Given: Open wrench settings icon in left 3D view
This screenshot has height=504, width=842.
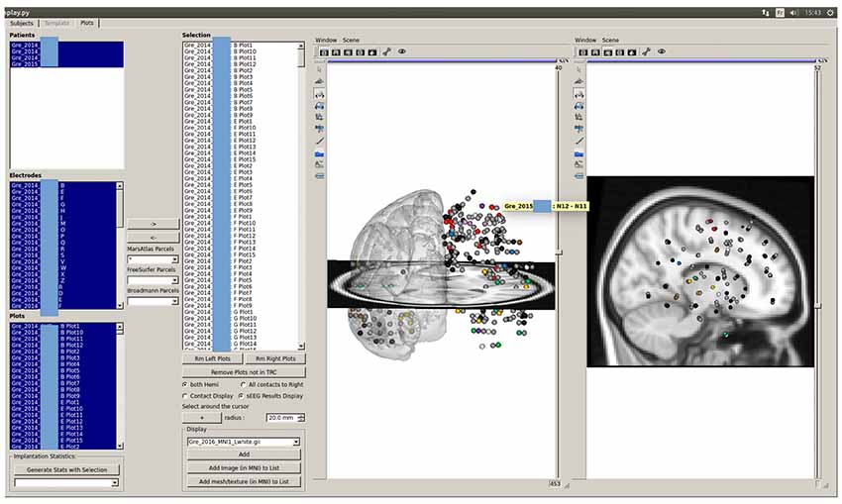Looking at the screenshot, I should click(x=386, y=52).
